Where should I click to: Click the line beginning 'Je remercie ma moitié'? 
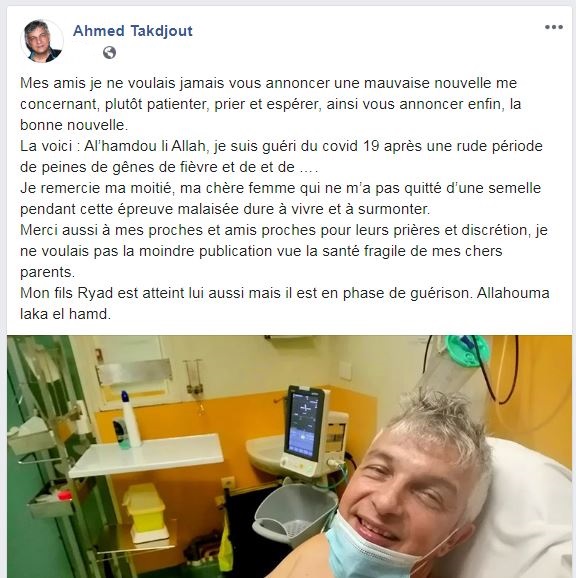click(x=280, y=188)
